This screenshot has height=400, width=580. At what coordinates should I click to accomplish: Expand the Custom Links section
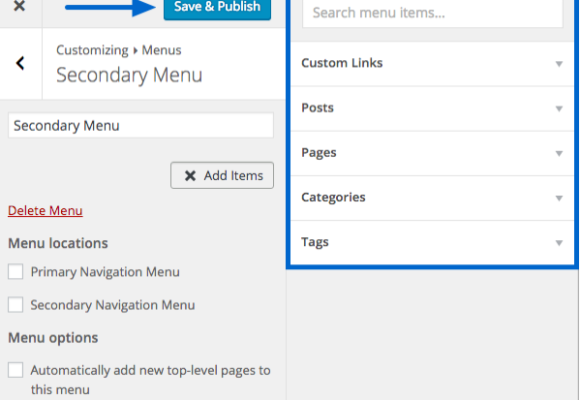click(x=432, y=64)
